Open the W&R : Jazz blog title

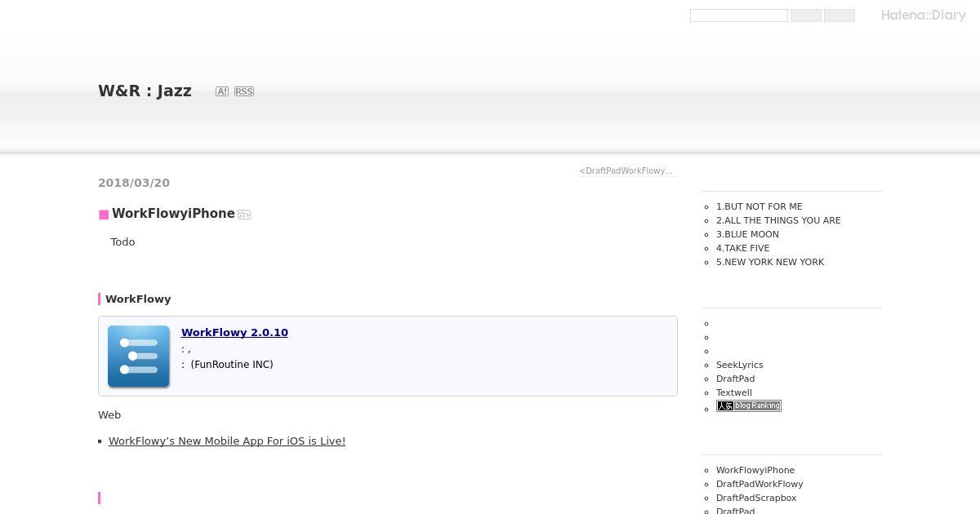[145, 91]
